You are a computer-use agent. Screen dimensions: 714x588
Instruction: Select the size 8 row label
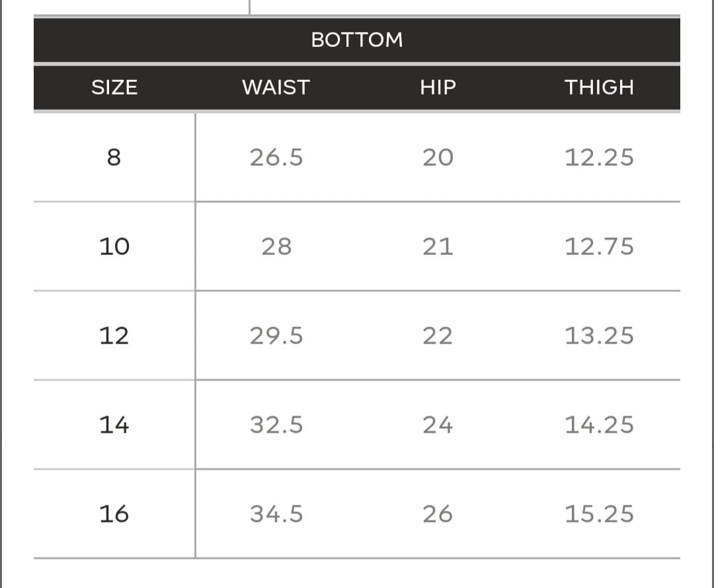tap(114, 157)
